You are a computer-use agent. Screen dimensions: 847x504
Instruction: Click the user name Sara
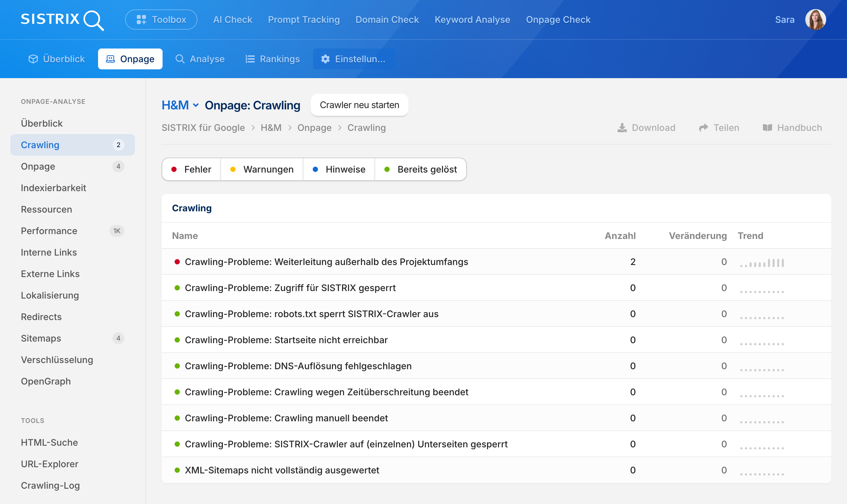[785, 20]
